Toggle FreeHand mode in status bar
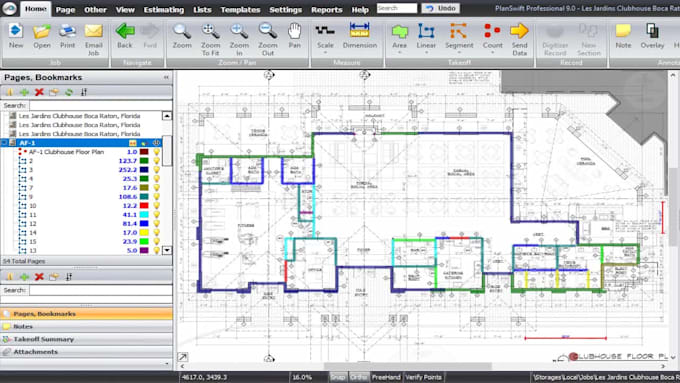This screenshot has height=383, width=680. (386, 377)
